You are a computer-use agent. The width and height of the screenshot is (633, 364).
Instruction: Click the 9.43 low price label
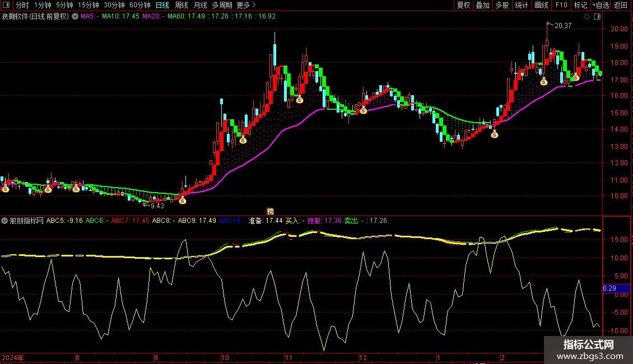157,206
